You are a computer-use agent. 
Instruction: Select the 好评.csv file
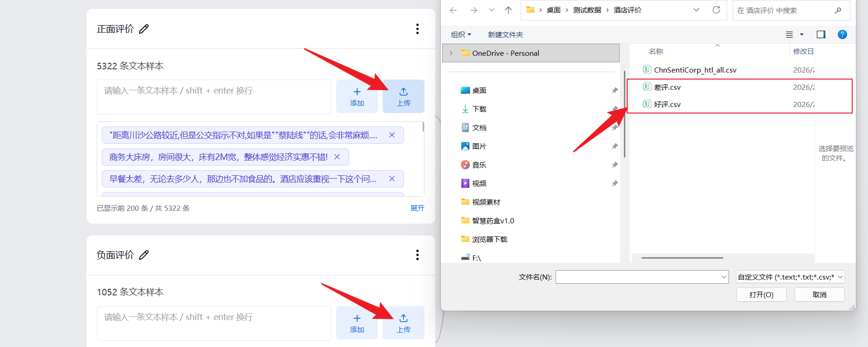tap(667, 104)
